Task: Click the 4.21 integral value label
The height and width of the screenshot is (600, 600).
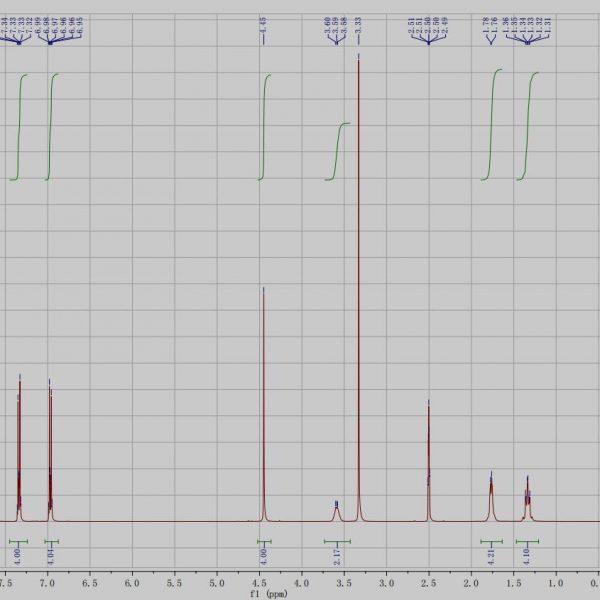Action: (491, 554)
